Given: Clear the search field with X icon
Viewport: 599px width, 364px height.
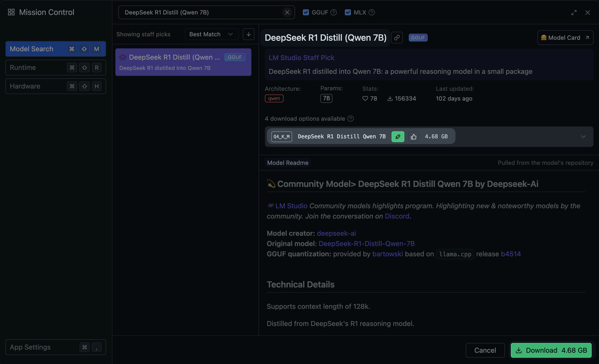Looking at the screenshot, I should (287, 12).
